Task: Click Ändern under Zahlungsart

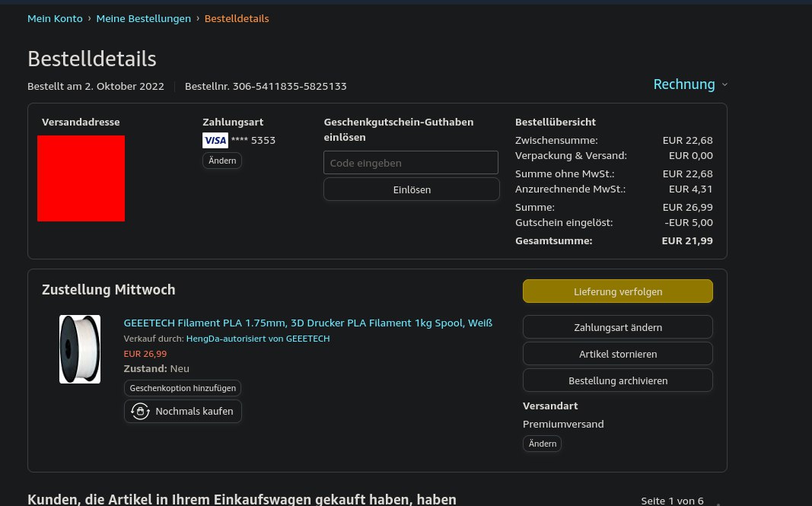Action: (x=222, y=161)
